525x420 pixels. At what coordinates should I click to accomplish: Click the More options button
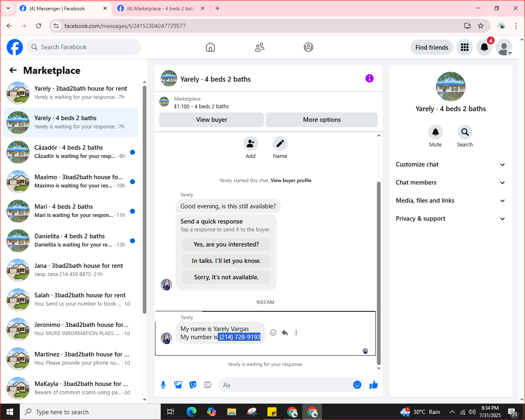coord(322,120)
